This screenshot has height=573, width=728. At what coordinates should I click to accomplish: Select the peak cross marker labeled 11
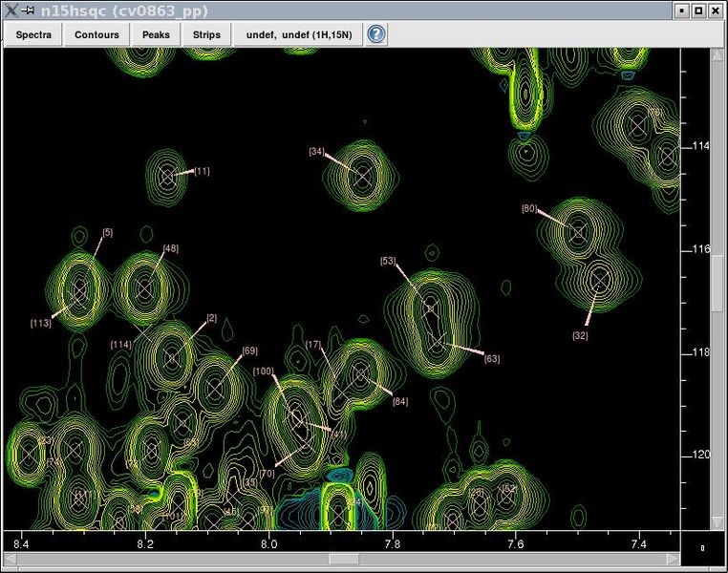(169, 176)
